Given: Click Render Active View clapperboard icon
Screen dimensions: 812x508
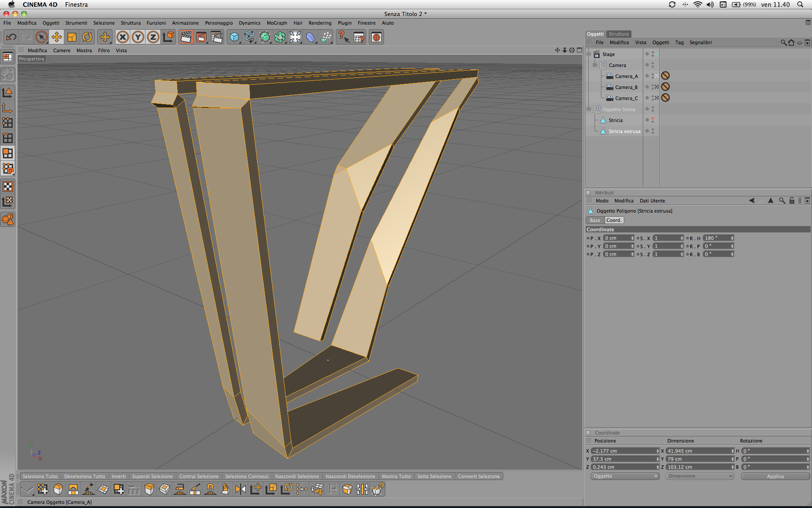Looking at the screenshot, I should tap(186, 37).
